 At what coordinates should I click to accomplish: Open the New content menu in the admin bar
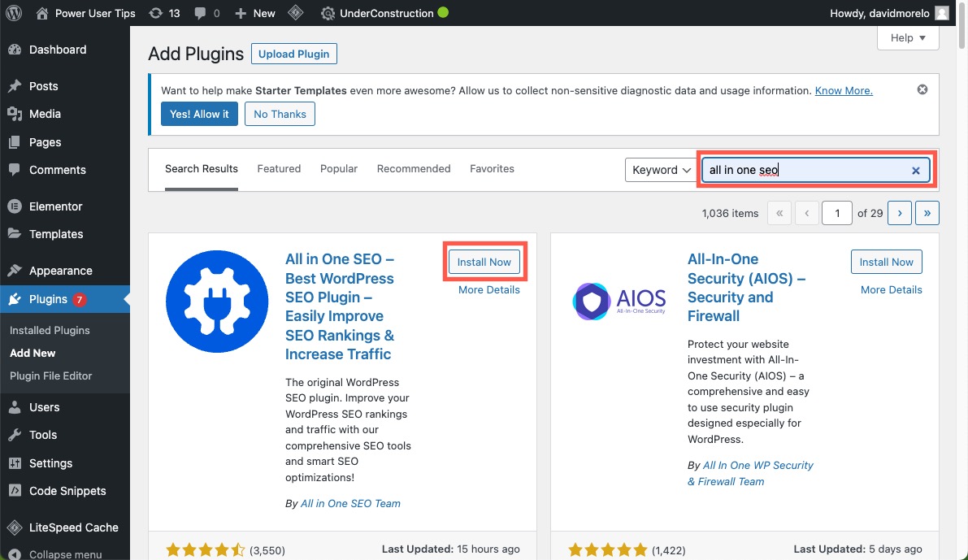click(x=254, y=12)
